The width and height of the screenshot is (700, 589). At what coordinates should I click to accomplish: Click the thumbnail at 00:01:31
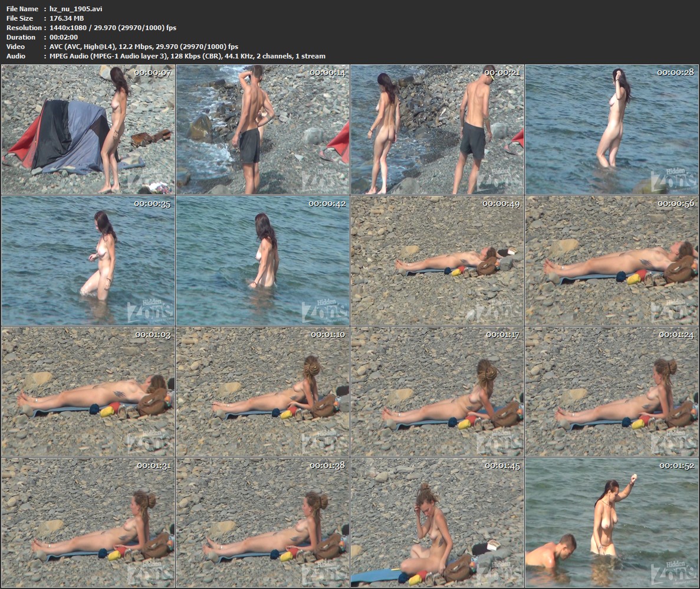pyautogui.click(x=88, y=523)
